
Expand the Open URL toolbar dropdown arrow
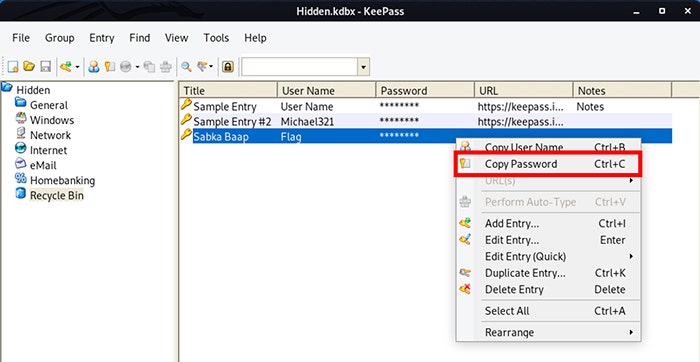(x=138, y=67)
